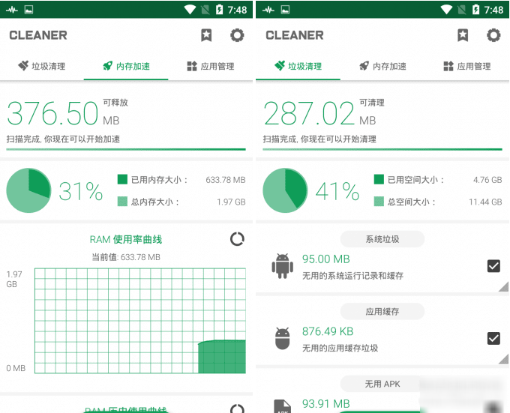The height and width of the screenshot is (413, 510).
Task: Open settings gear in right screen header
Action: point(494,35)
